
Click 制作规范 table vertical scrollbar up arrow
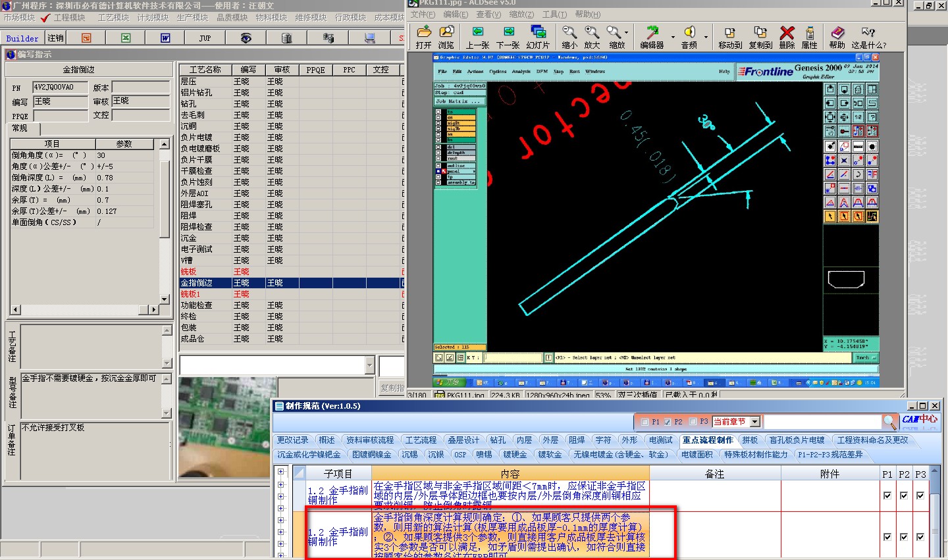(935, 472)
